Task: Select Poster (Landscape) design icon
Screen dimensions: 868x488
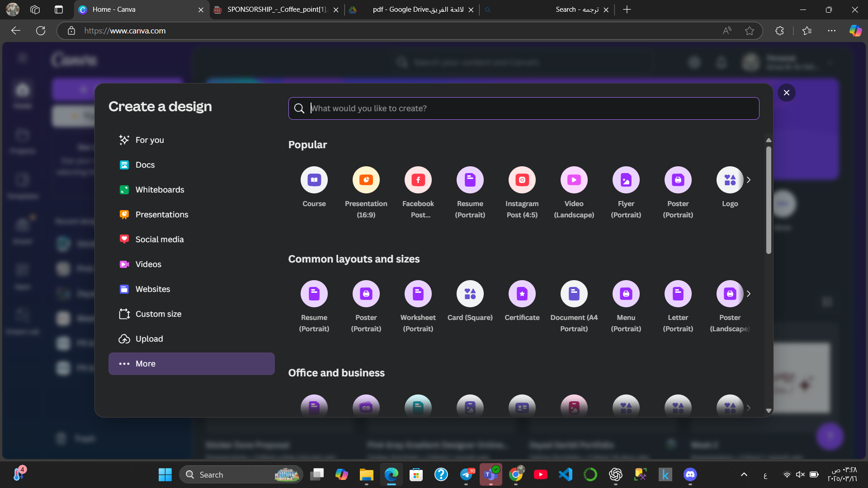Action: pyautogui.click(x=730, y=294)
